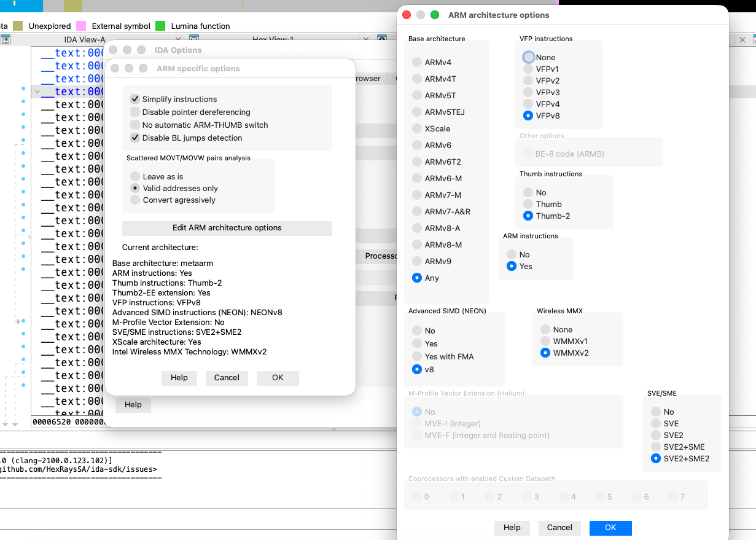
Task: Click 'Base architecture: metaarm' text
Action: [x=163, y=263]
